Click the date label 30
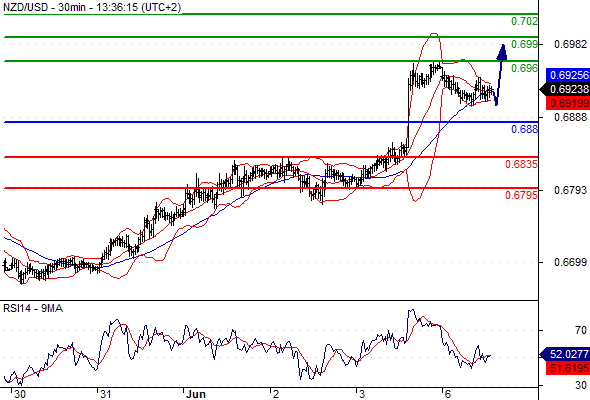This screenshot has height=400, width=590. pos(19,394)
